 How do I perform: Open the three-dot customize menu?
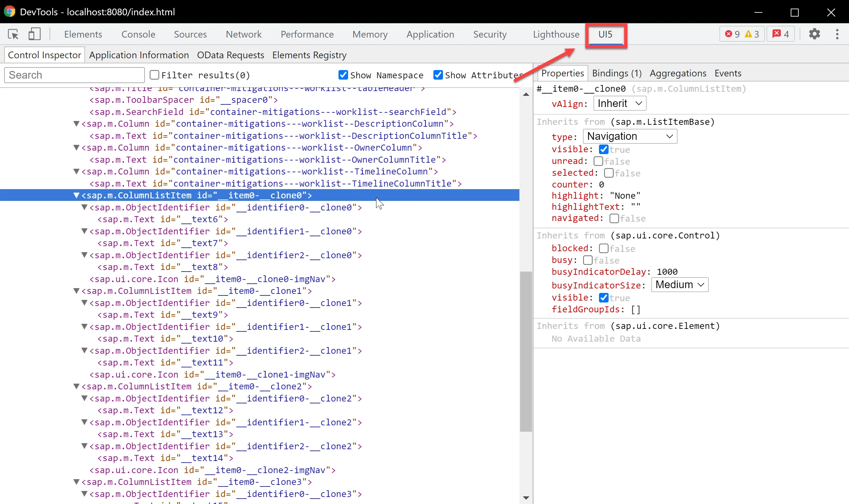coord(837,34)
